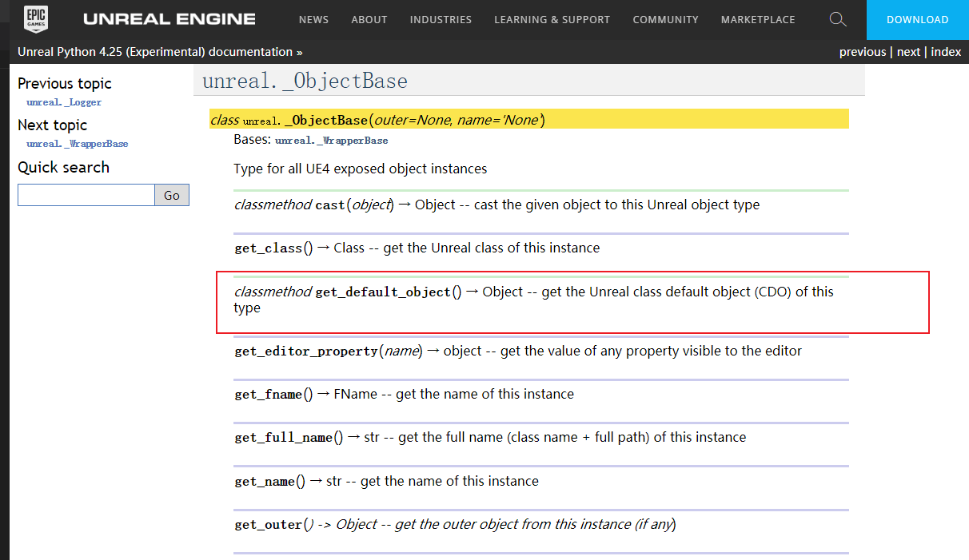The image size is (969, 560).
Task: Open Learning & Support menu
Action: point(552,19)
